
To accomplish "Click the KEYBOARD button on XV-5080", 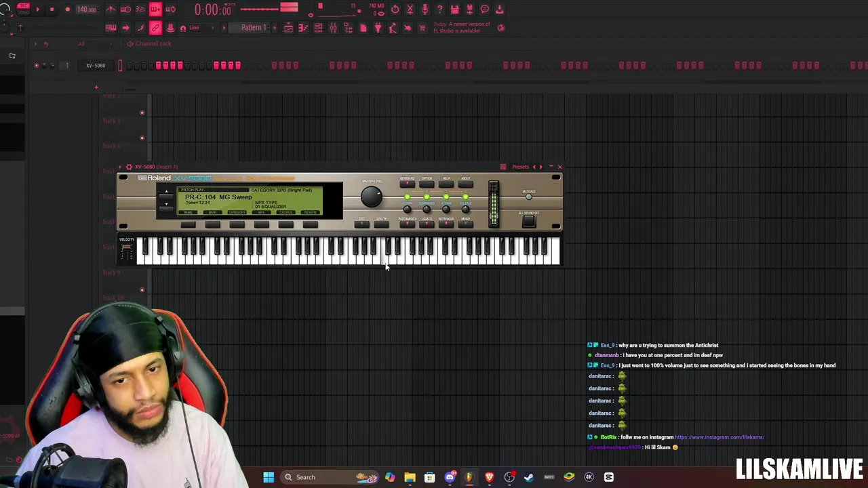I will click(407, 184).
